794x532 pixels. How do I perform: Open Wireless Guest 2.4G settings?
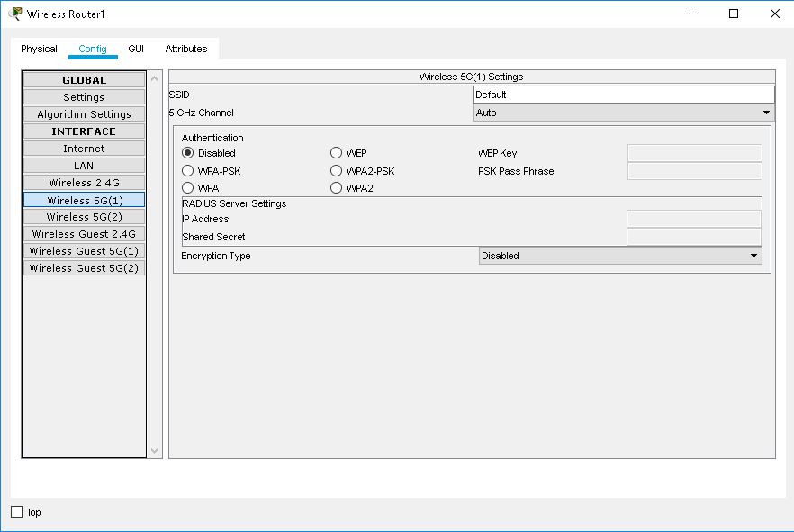(x=84, y=234)
